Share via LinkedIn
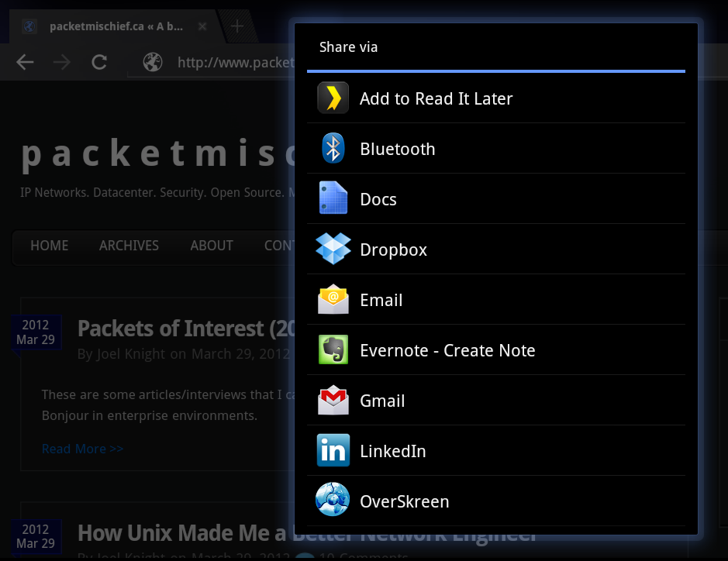The height and width of the screenshot is (561, 728). (x=496, y=450)
